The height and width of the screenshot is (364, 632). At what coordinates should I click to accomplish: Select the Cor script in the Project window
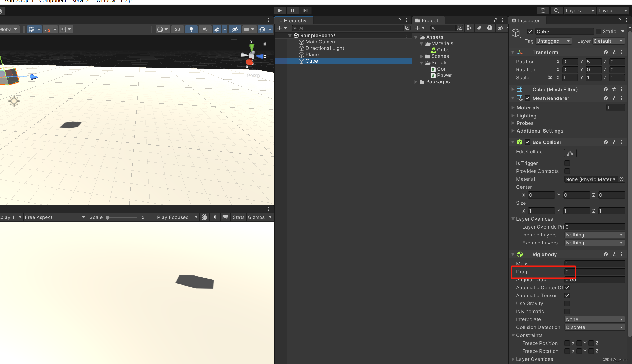(441, 69)
